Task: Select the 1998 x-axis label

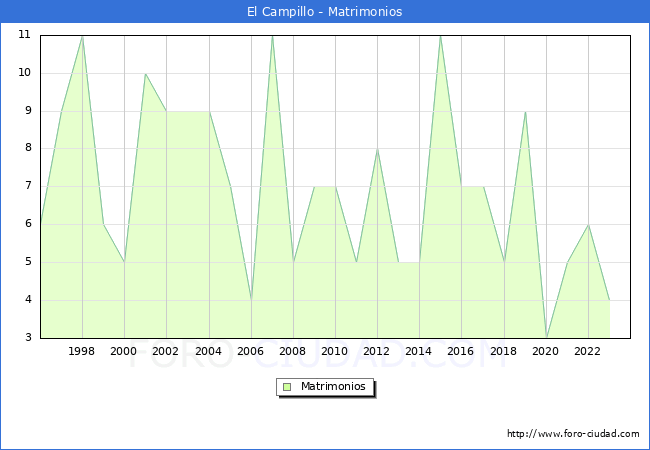Action: (x=82, y=351)
